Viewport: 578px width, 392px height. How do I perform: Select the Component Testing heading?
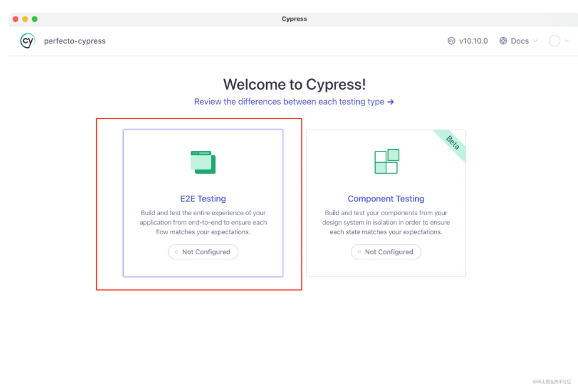pos(386,199)
